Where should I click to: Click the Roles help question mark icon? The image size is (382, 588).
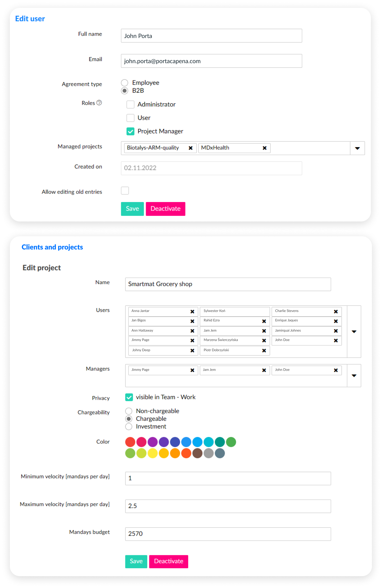99,103
